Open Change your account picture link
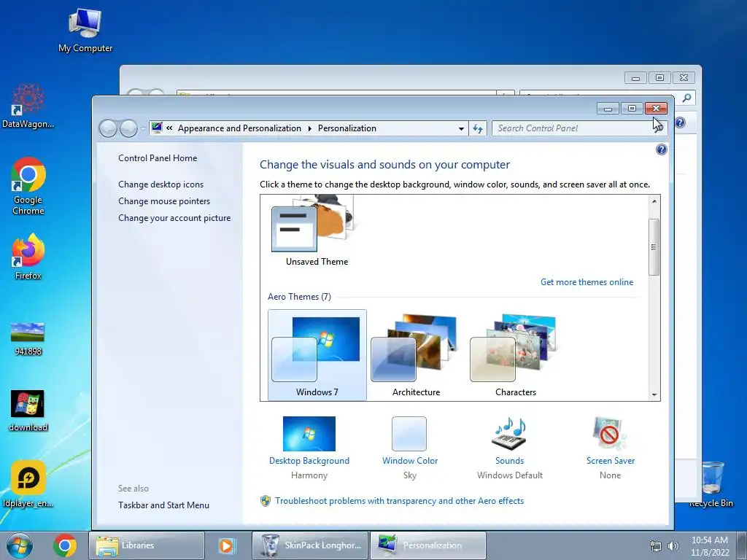The image size is (747, 560). point(174,218)
